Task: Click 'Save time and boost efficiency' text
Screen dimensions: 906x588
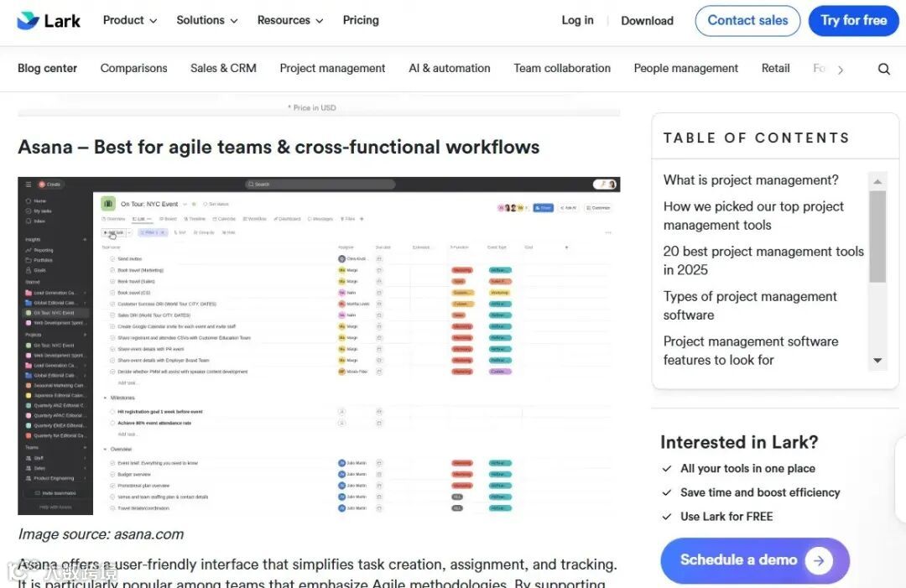Action: click(x=760, y=492)
